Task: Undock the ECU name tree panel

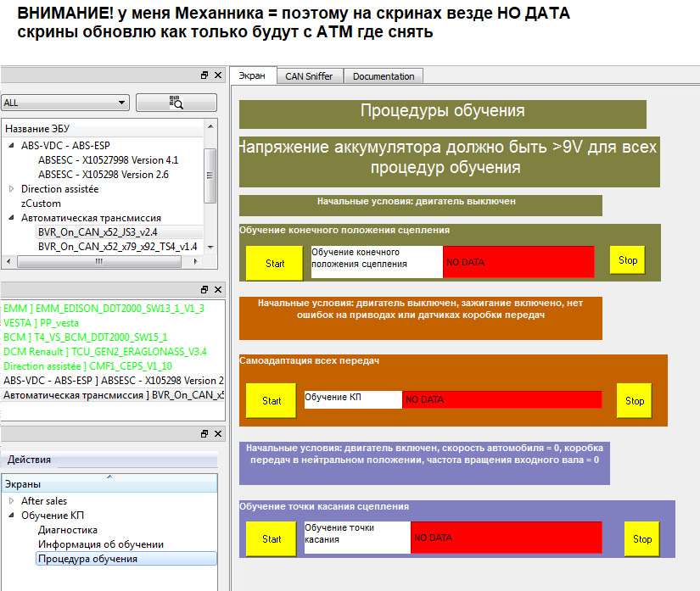Action: pyautogui.click(x=204, y=75)
